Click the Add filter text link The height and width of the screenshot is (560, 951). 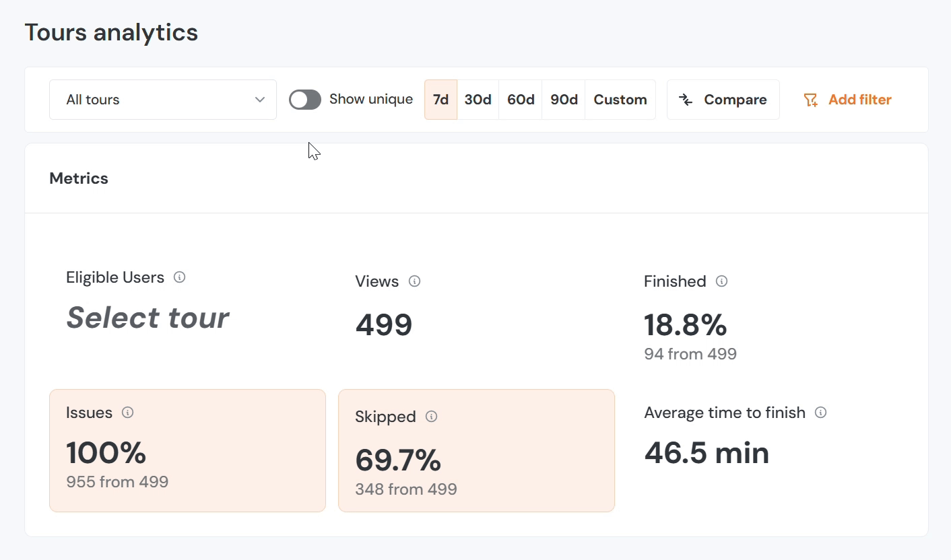(x=859, y=100)
